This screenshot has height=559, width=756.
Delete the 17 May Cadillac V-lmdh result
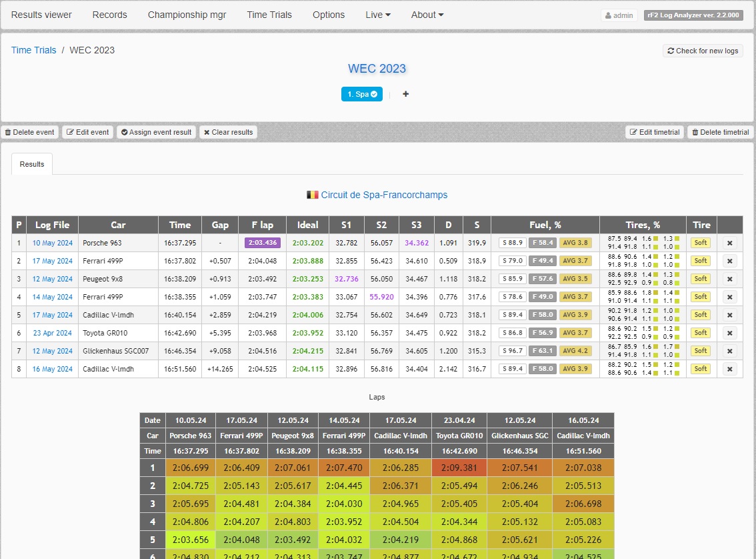(729, 315)
